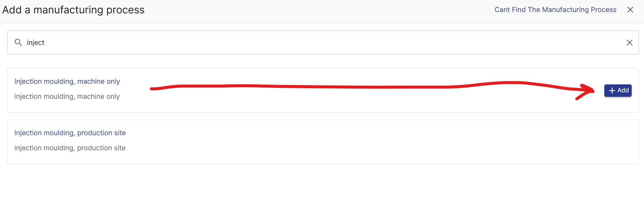The width and height of the screenshot is (644, 222).
Task: Click the word "site" in the blue title
Action: pos(120,133)
